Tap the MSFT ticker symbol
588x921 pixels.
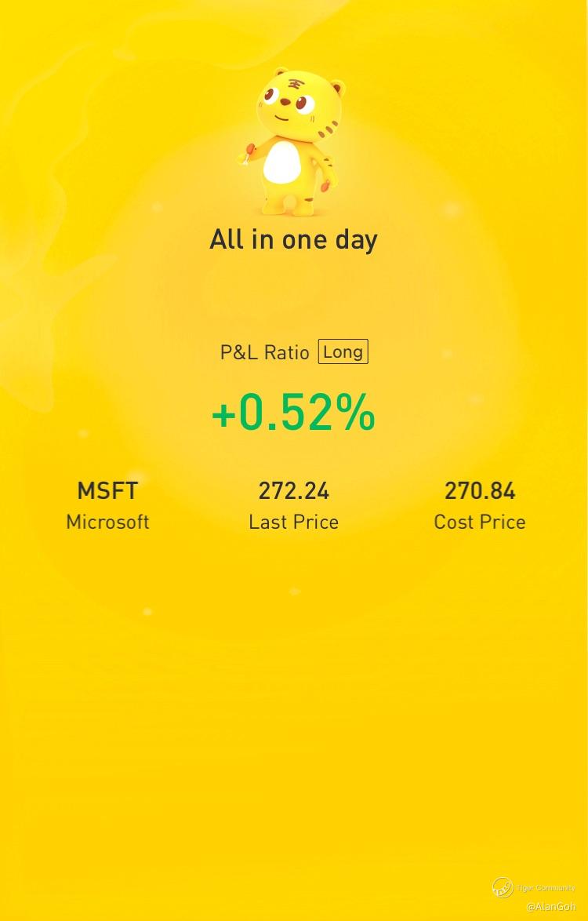pos(107,491)
